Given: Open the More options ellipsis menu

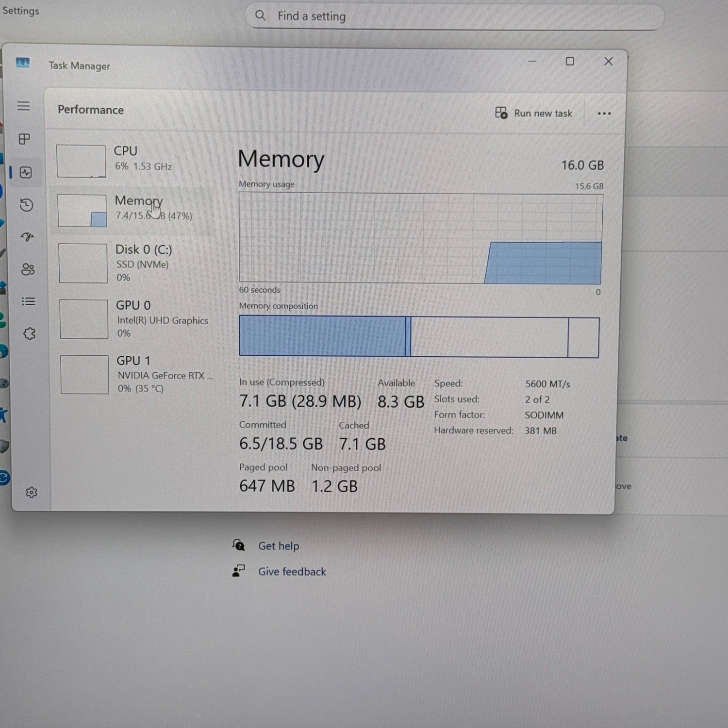Looking at the screenshot, I should pos(604,113).
